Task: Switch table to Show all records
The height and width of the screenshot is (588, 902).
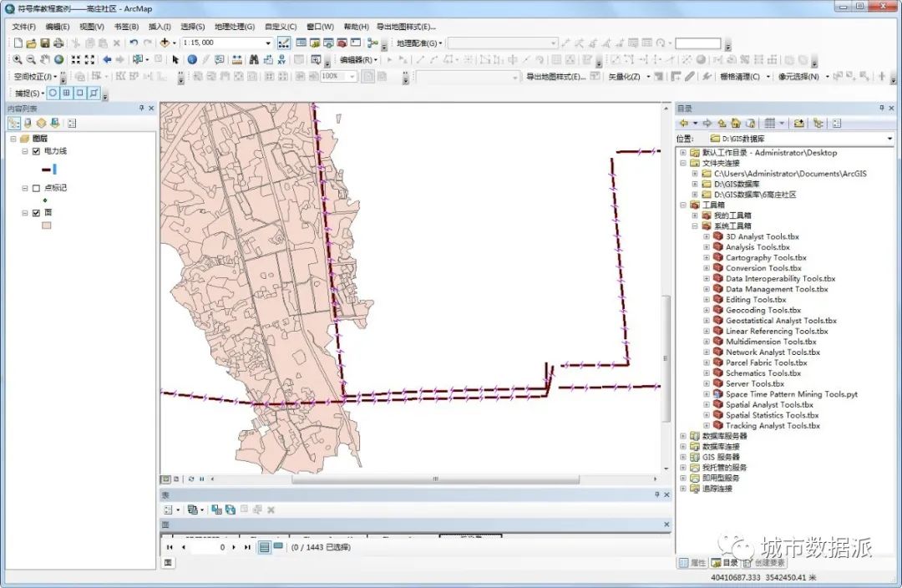Action: (x=264, y=547)
